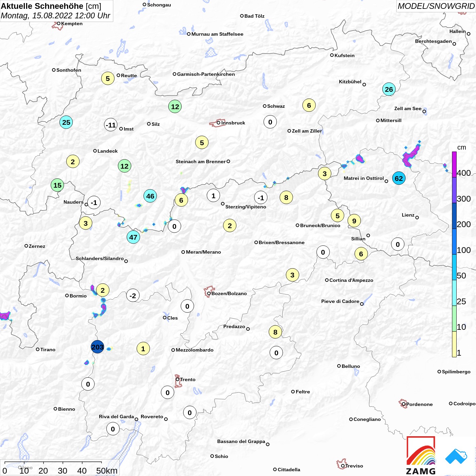Click the 0 marker beside Riva del Garda
Screen dimensions: 476x476
pos(113,429)
